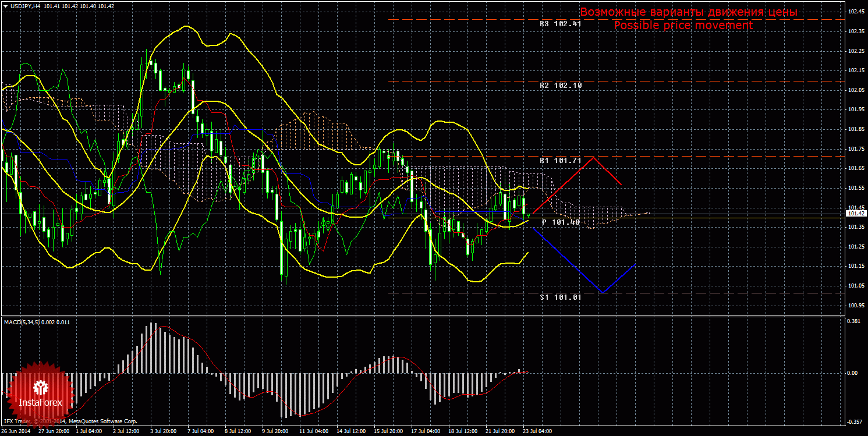Select the R3 102.41 resistance label
Viewport: 868px width, 436px height.
[x=560, y=24]
